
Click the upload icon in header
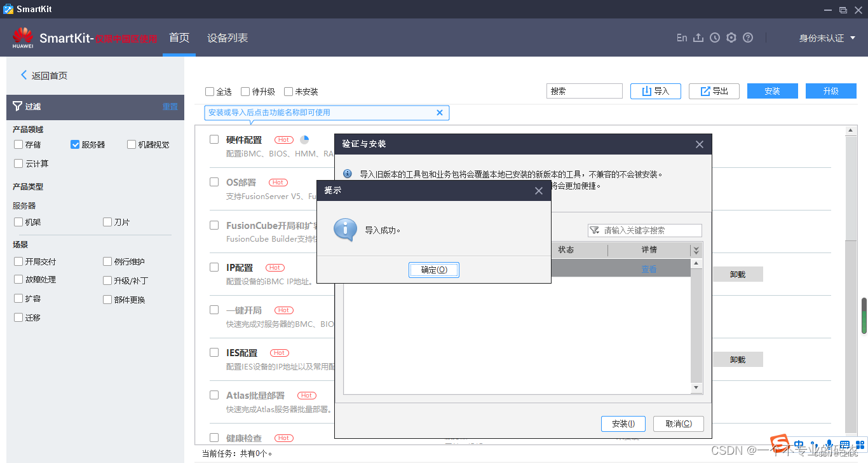(x=698, y=38)
